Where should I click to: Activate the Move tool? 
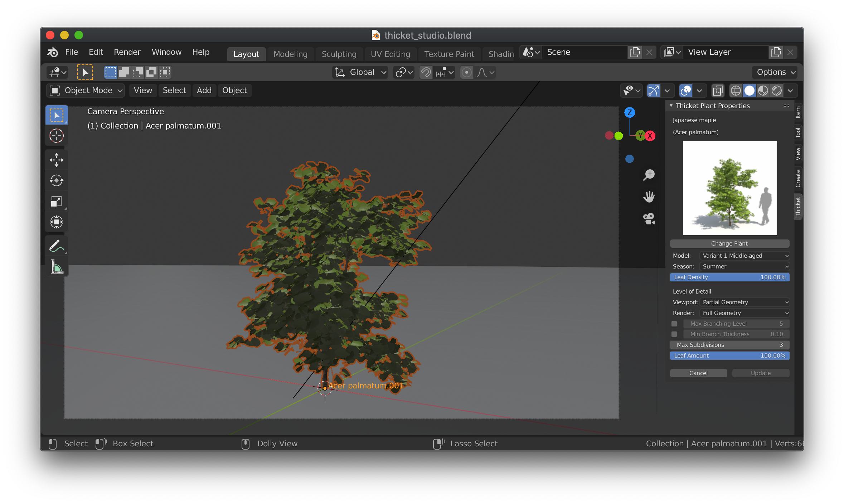pos(57,160)
